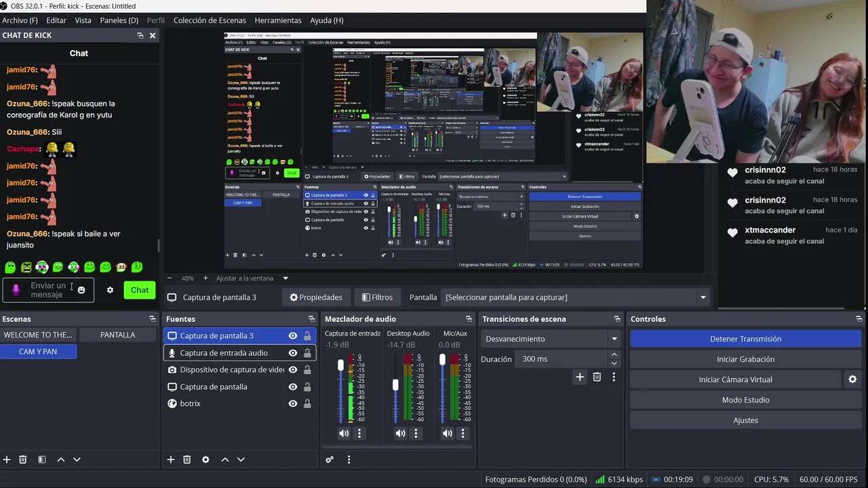Toggle visibility of Captura de pantalla source
This screenshot has width=868, height=488.
[293, 386]
